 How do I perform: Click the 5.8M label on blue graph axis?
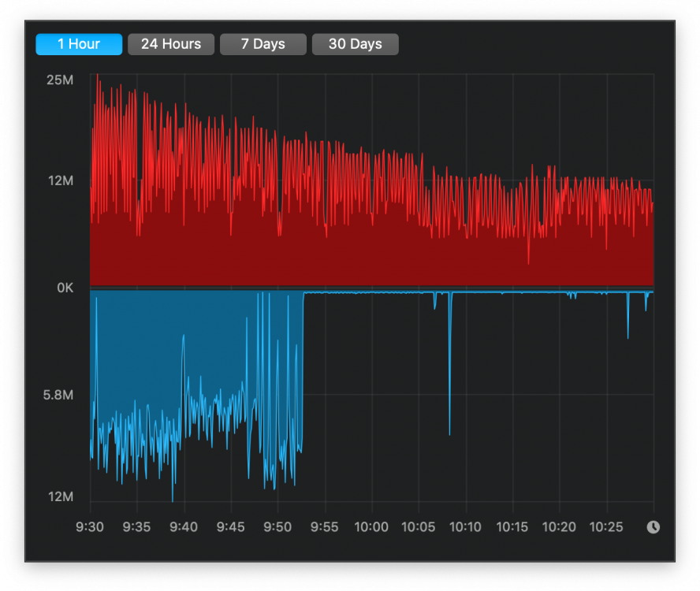tap(58, 395)
